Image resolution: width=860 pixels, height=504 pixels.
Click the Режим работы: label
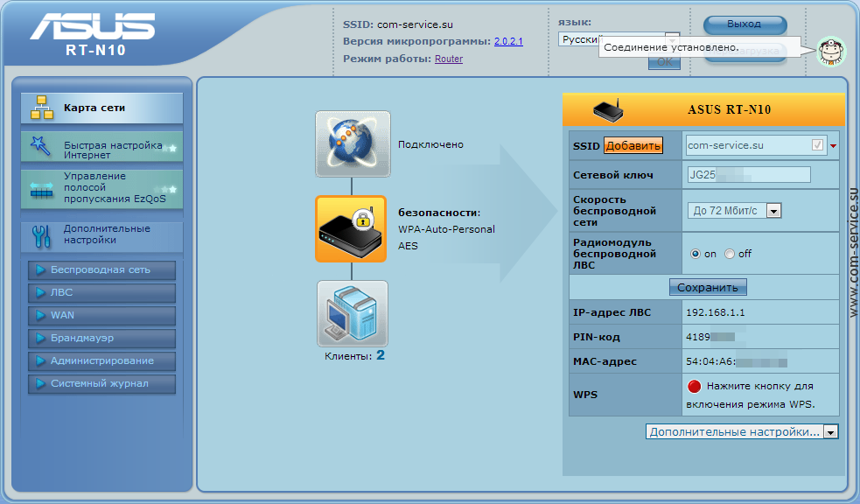(x=387, y=59)
